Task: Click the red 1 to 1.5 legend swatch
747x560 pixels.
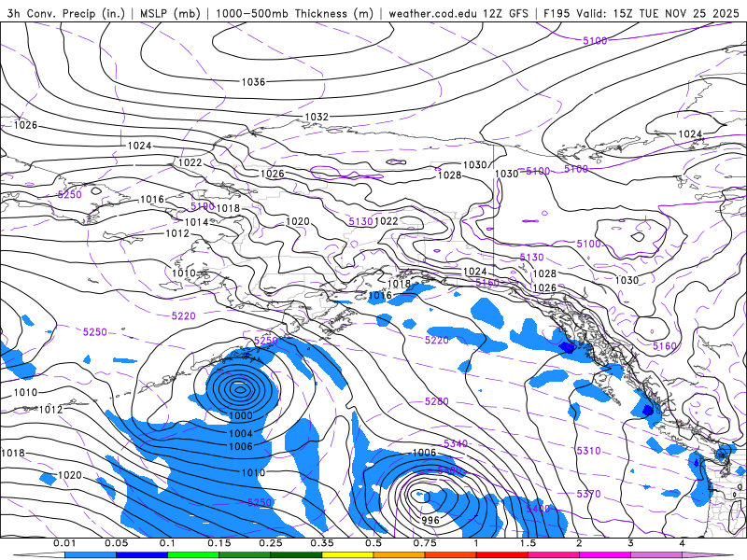Action: tap(502, 555)
